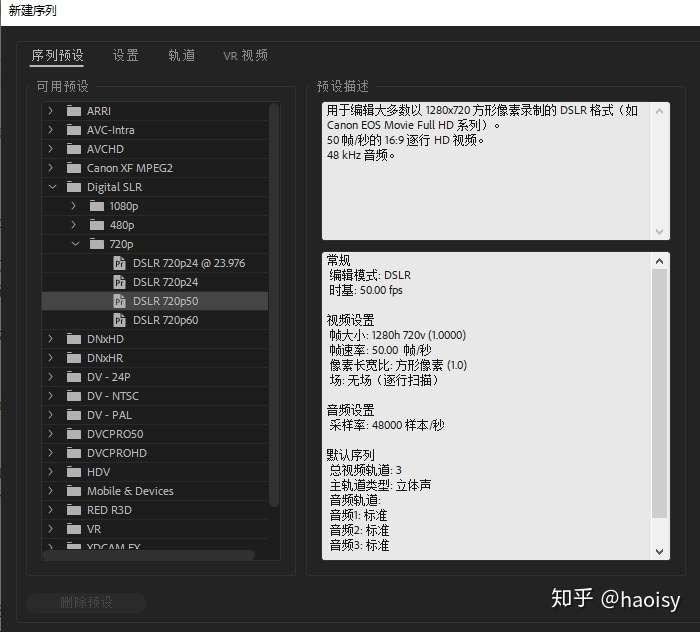Expand the HDV folder chevron
This screenshot has height=632, width=700.
(51, 472)
